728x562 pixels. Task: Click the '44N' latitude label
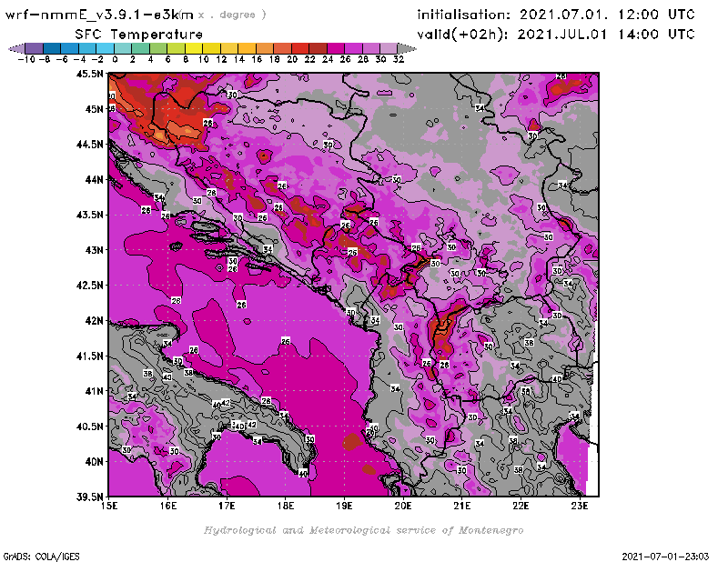tap(94, 179)
